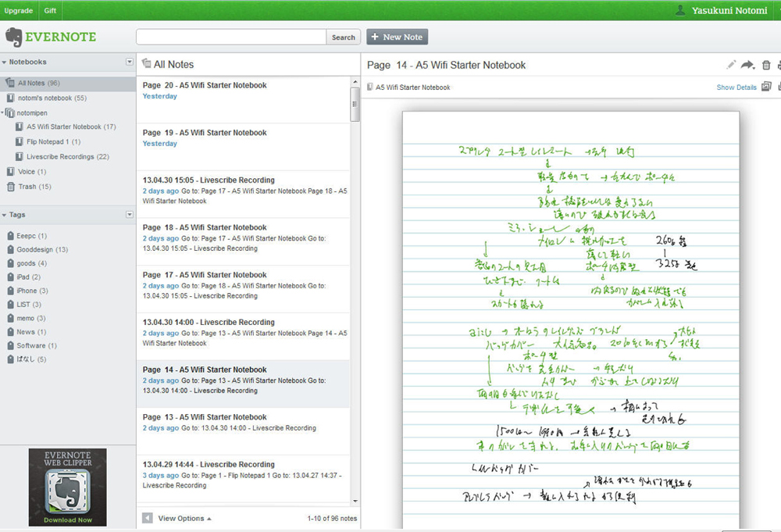
Task: Click the Evernote elephant logo
Action: tap(14, 37)
